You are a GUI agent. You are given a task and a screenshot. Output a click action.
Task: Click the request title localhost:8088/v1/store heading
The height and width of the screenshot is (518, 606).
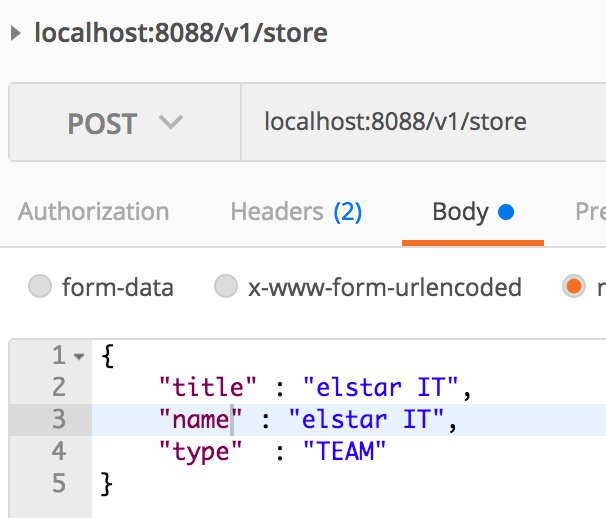tap(181, 33)
